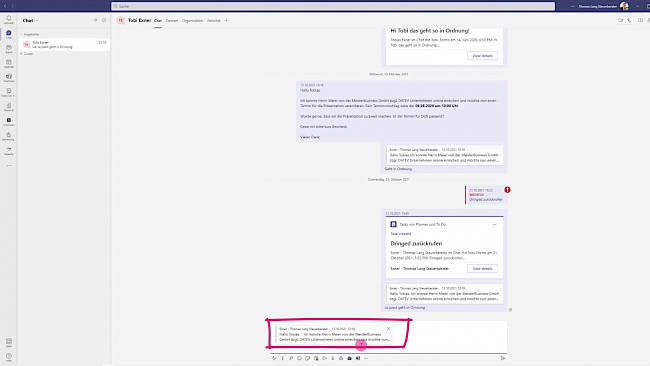The height and width of the screenshot is (366, 650).
Task: Click the quoted message in Geht in Ordnung reply
Action: 444,155
